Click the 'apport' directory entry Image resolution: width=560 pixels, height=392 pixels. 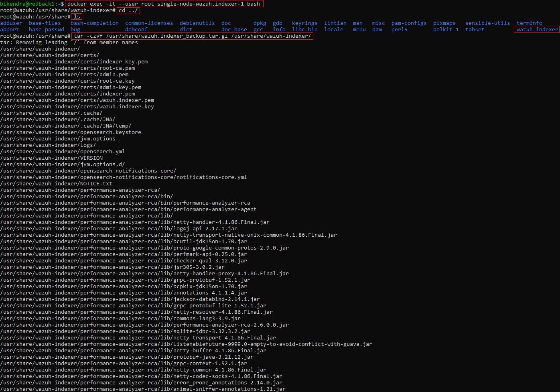[x=10, y=30]
